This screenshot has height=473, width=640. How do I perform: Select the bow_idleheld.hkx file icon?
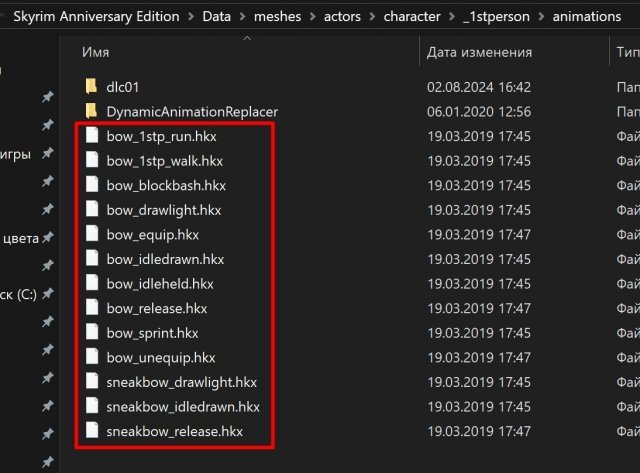92,283
